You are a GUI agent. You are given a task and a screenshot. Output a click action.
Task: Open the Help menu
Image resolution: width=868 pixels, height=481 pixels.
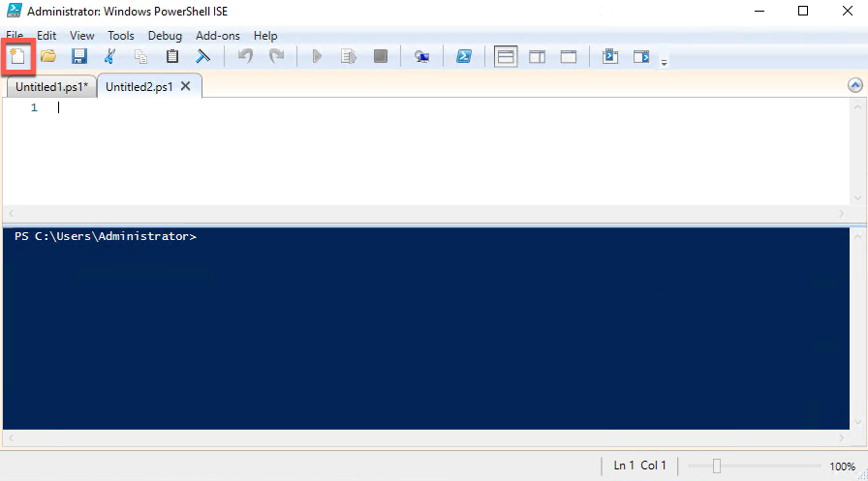click(x=265, y=36)
